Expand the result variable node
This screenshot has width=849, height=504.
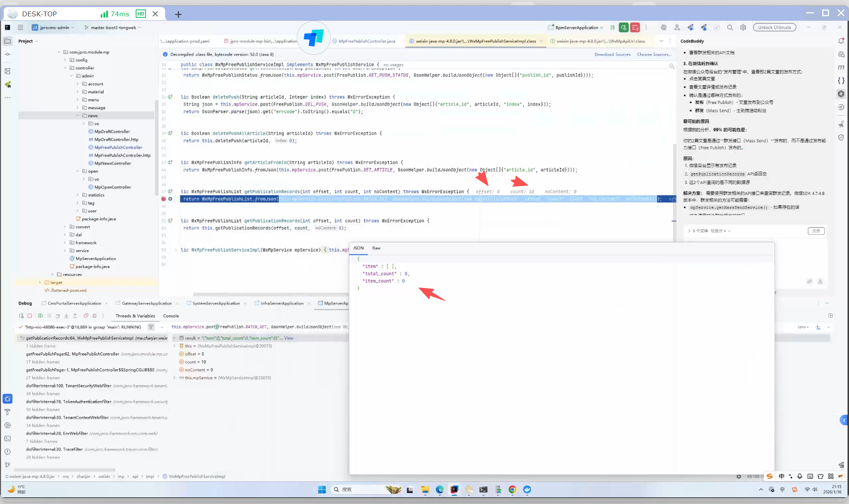(x=175, y=338)
